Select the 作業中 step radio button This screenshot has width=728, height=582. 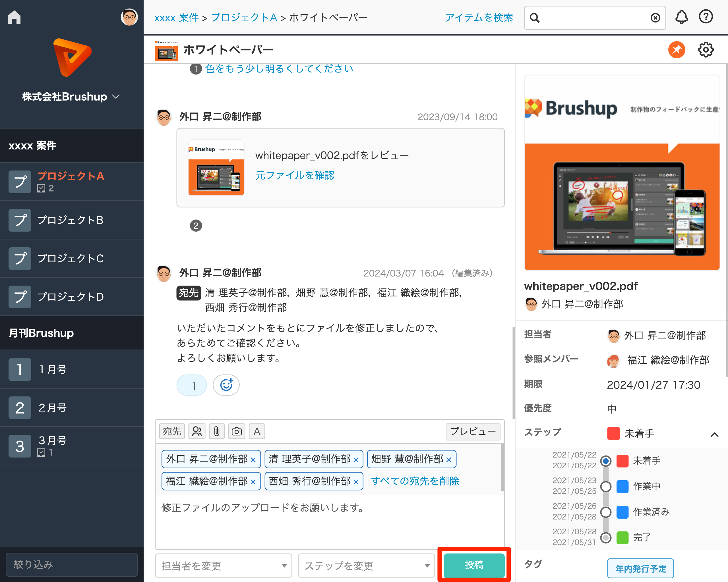[x=606, y=487]
